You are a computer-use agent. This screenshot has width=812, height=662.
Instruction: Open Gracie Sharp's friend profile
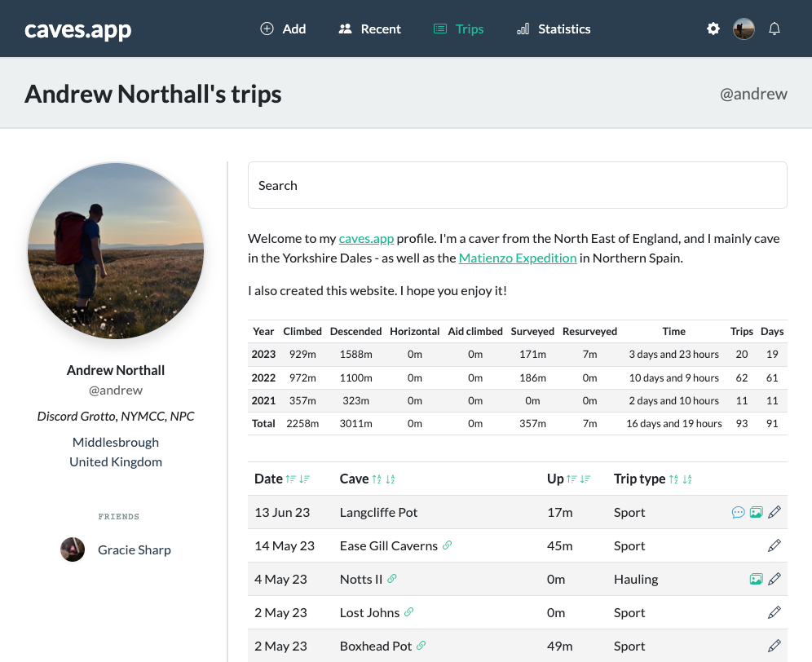[134, 549]
